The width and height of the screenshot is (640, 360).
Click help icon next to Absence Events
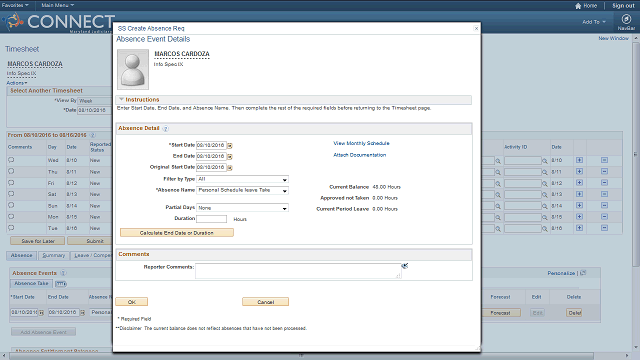(x=63, y=273)
